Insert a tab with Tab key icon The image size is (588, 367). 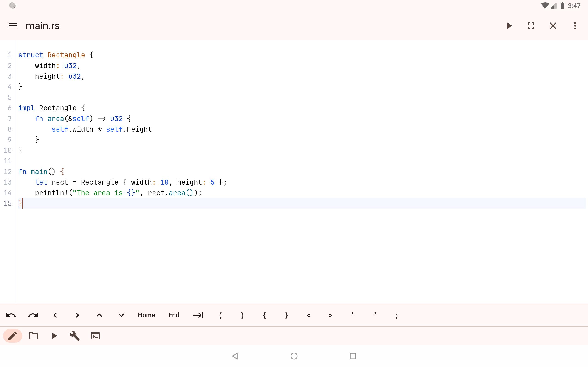(198, 315)
